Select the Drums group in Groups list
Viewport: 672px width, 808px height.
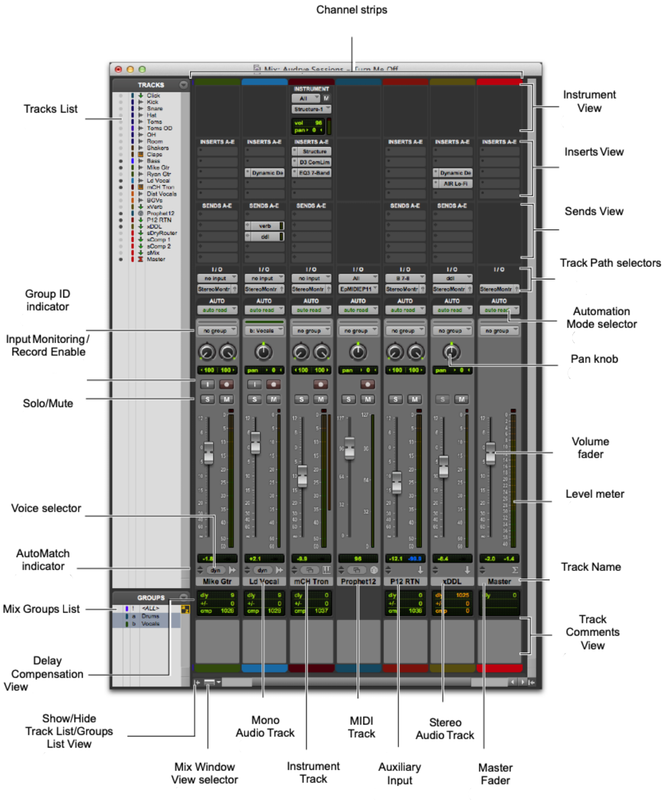tap(150, 616)
